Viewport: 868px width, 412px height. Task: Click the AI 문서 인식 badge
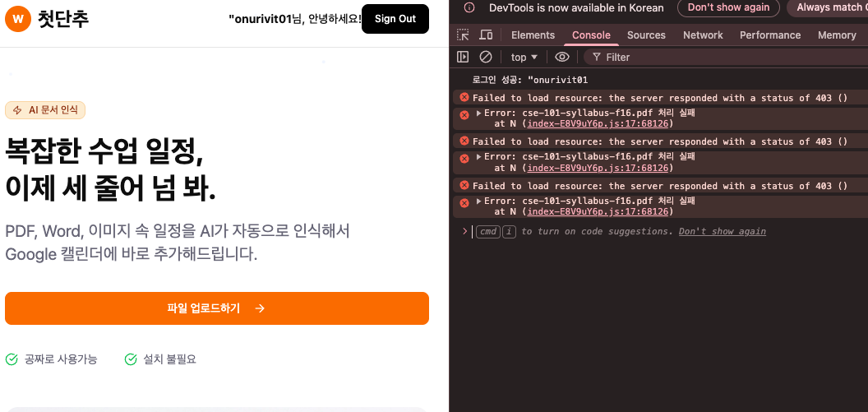pyautogui.click(x=45, y=110)
